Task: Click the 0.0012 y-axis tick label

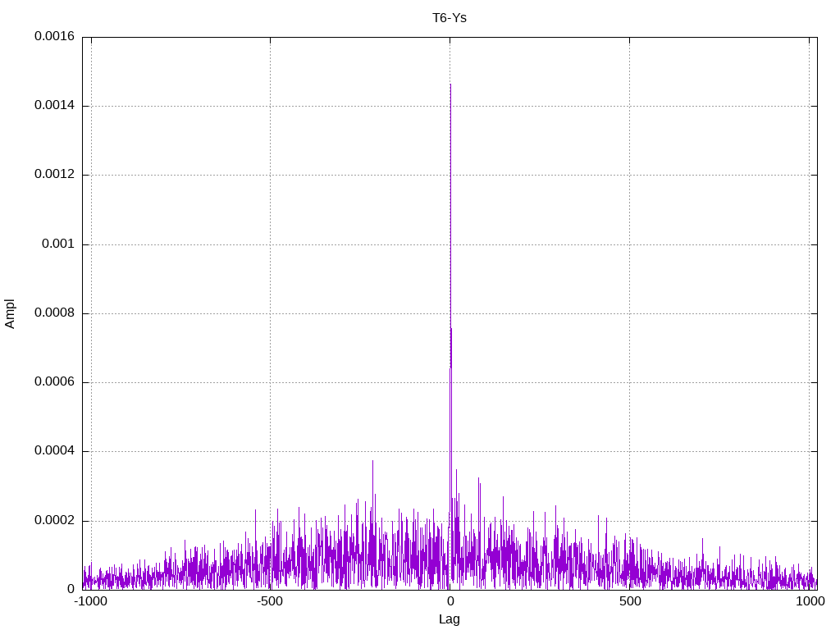Action: coord(55,174)
